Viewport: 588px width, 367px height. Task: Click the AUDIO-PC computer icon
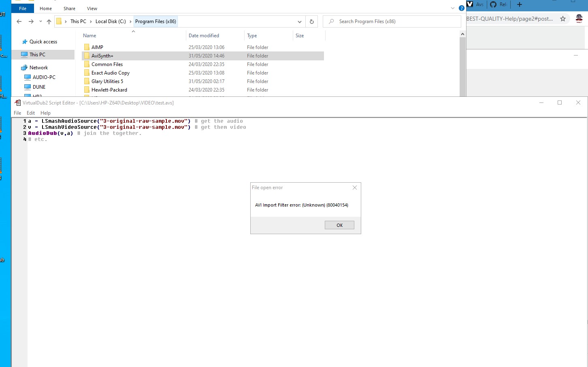28,77
